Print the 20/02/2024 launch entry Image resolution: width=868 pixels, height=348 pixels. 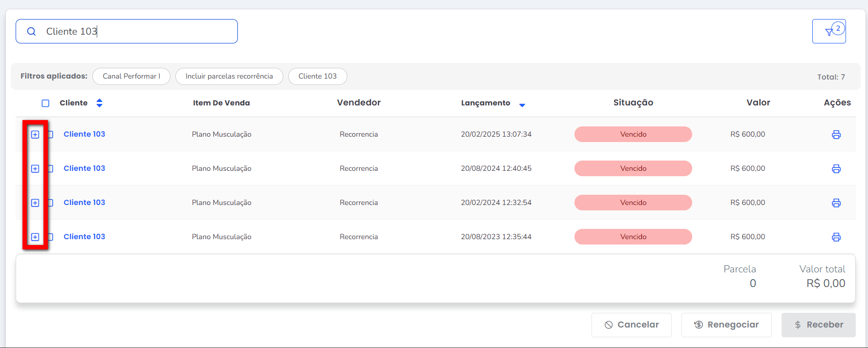pyautogui.click(x=836, y=203)
